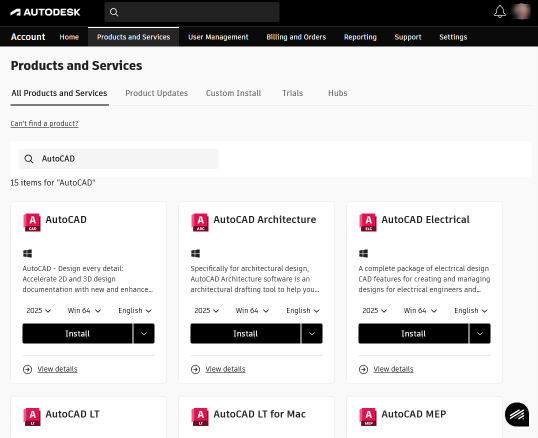Viewport: 538px width, 438px height.
Task: Click Windows icon on AutoCAD Electrical card
Action: 363,253
